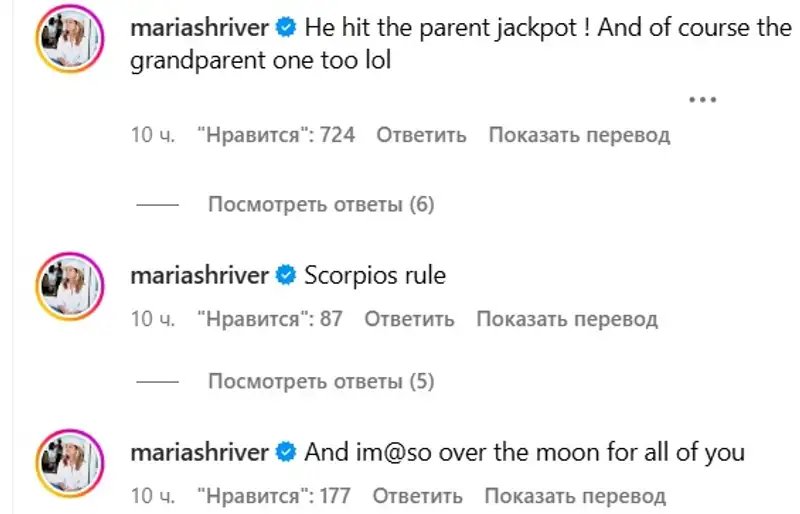
Task: Open avatar next to Scorpios rule comment
Action: [69, 286]
